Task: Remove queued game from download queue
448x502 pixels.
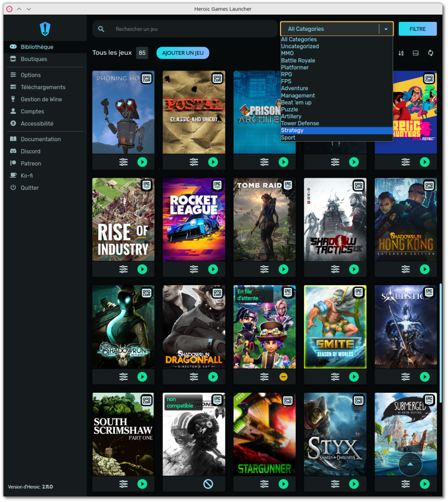Action: click(283, 377)
